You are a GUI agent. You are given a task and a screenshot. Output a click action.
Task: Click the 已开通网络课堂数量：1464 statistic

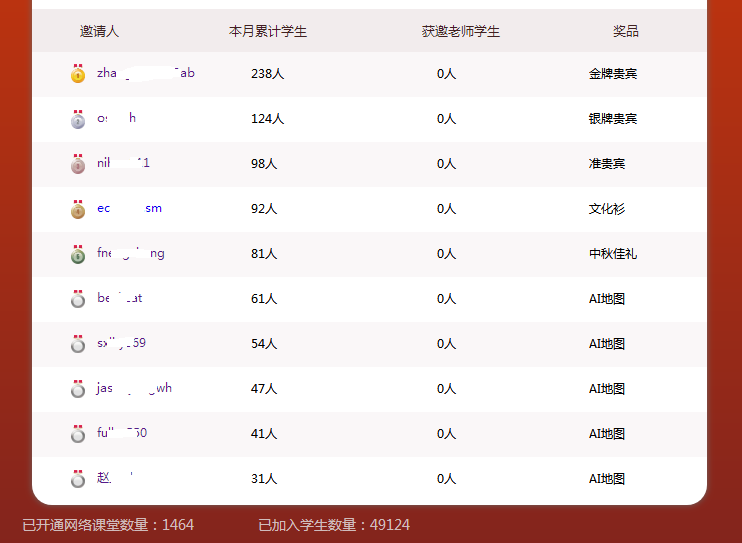[x=108, y=525]
